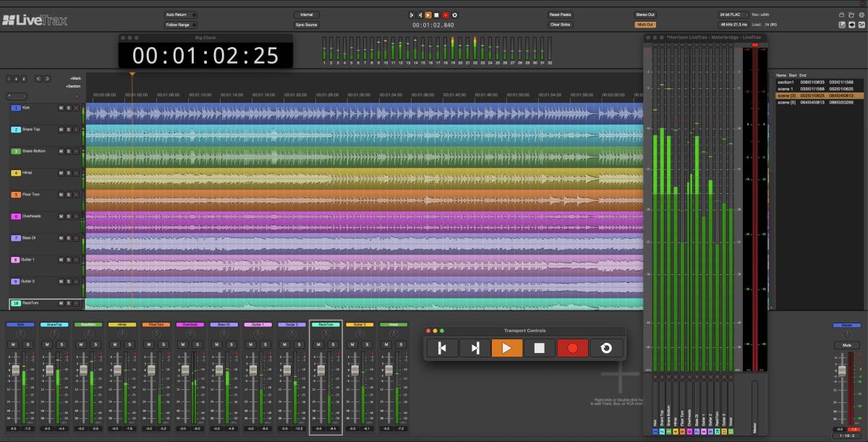The height and width of the screenshot is (442, 868).
Task: Solo the Guitar 1 track
Action: coord(67,260)
